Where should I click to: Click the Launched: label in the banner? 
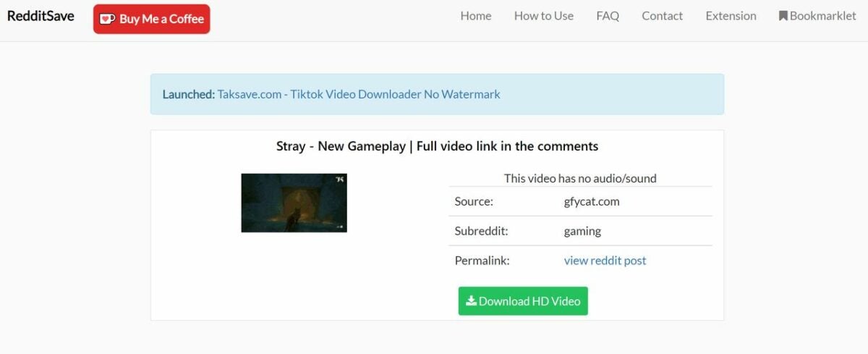(189, 94)
